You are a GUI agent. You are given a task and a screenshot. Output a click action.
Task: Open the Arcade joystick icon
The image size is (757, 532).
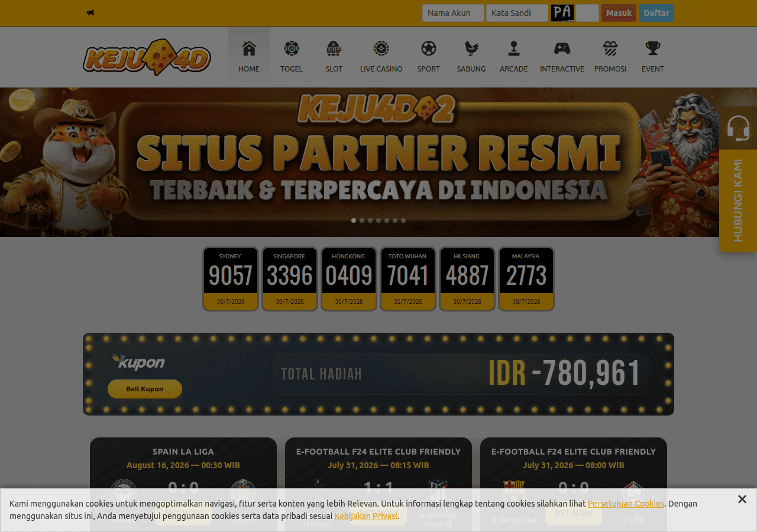click(x=514, y=48)
